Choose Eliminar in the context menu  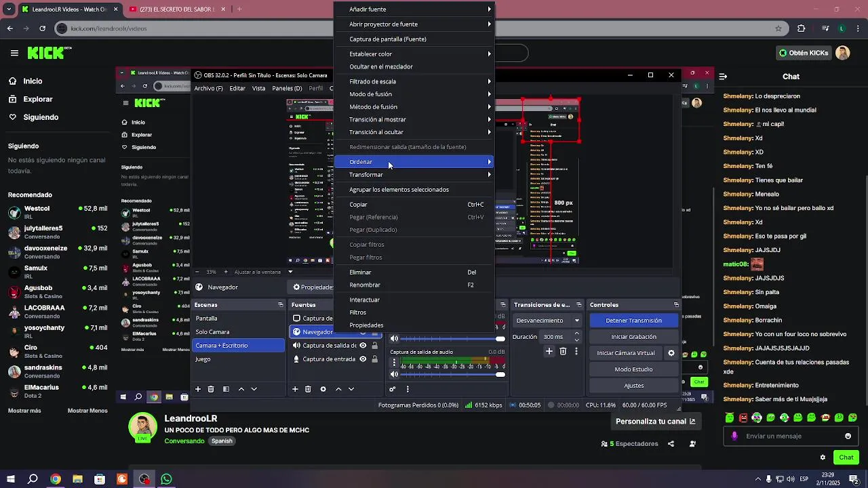[x=414, y=272]
